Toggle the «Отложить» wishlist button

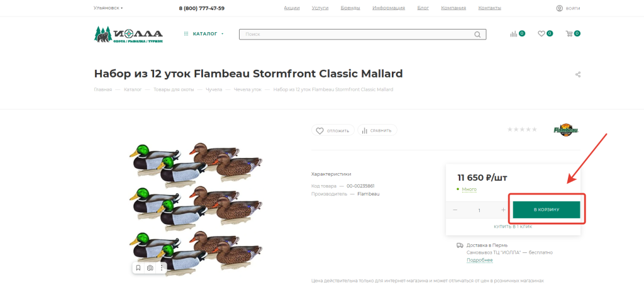click(332, 131)
